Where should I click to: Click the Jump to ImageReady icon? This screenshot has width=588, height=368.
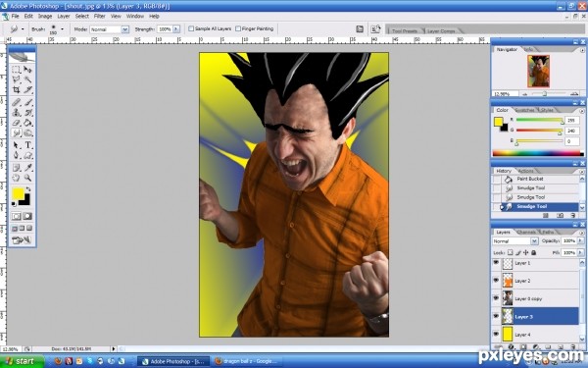(22, 239)
